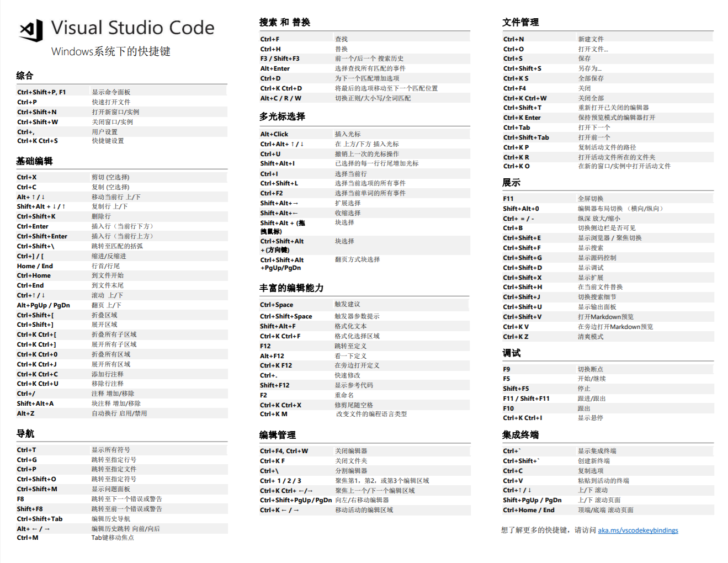Image resolution: width=728 pixels, height=563 pixels.
Task: Click the 'Ctrl+F4, Ctrl+W' shortcut text
Action: tap(284, 451)
